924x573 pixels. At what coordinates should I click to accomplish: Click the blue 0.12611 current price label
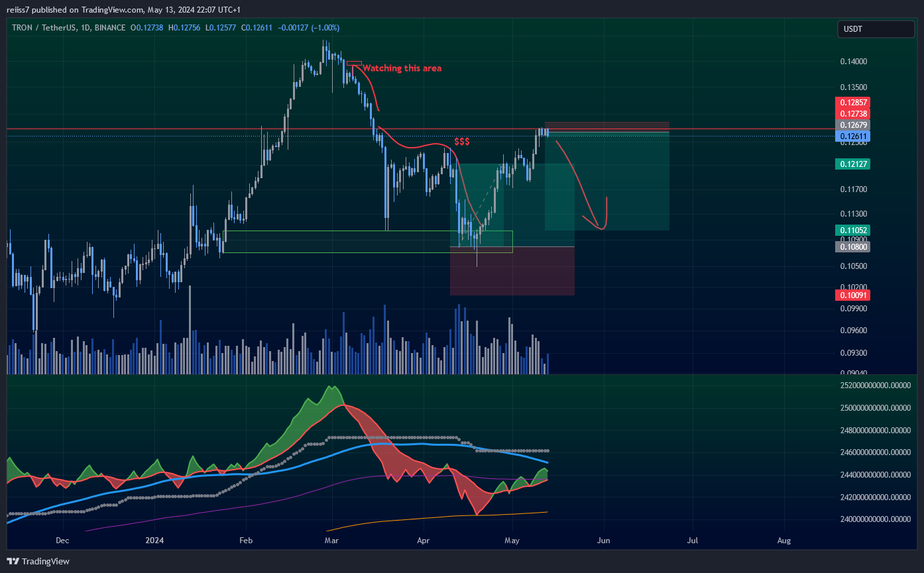coord(854,136)
